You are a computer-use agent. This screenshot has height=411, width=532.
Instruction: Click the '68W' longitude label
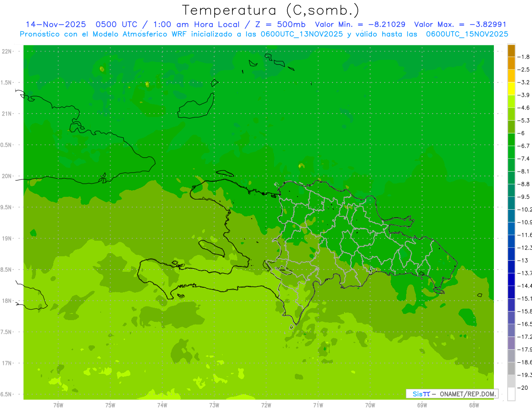[474, 405]
